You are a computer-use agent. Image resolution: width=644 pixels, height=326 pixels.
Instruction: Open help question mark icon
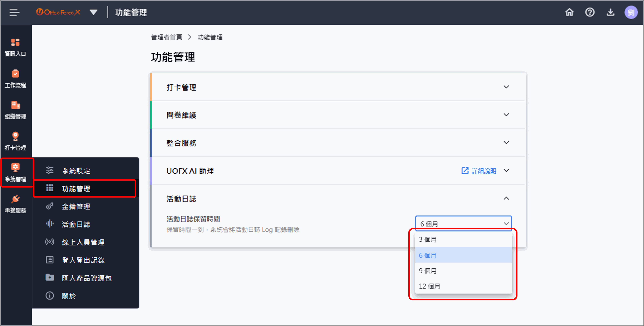click(590, 12)
